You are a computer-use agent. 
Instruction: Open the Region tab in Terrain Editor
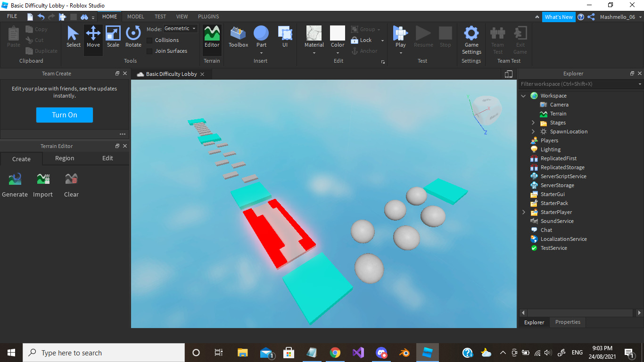[65, 158]
